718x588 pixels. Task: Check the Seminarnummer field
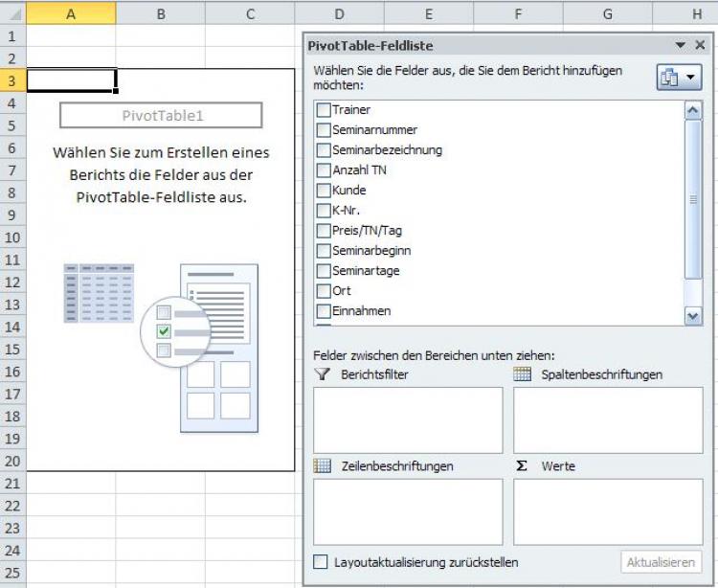click(324, 130)
